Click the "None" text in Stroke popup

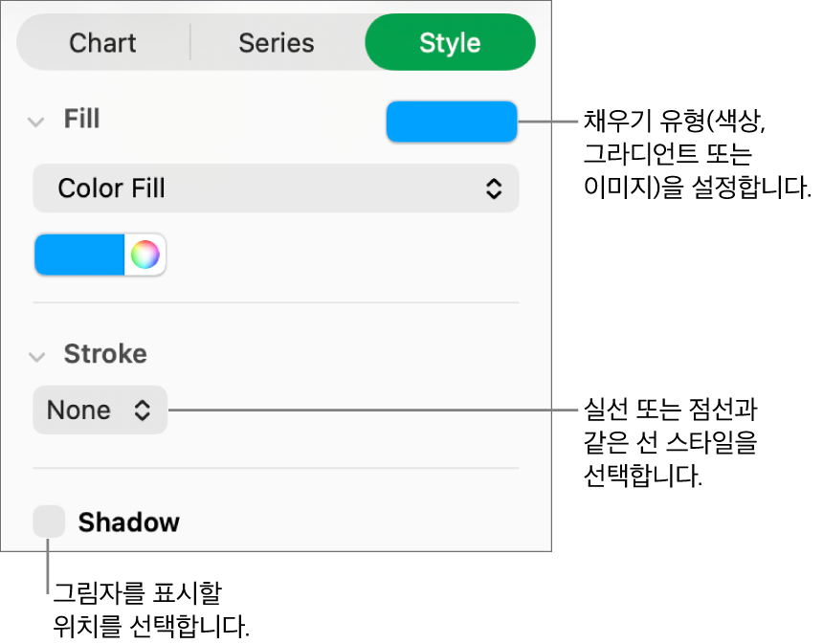click(x=78, y=411)
